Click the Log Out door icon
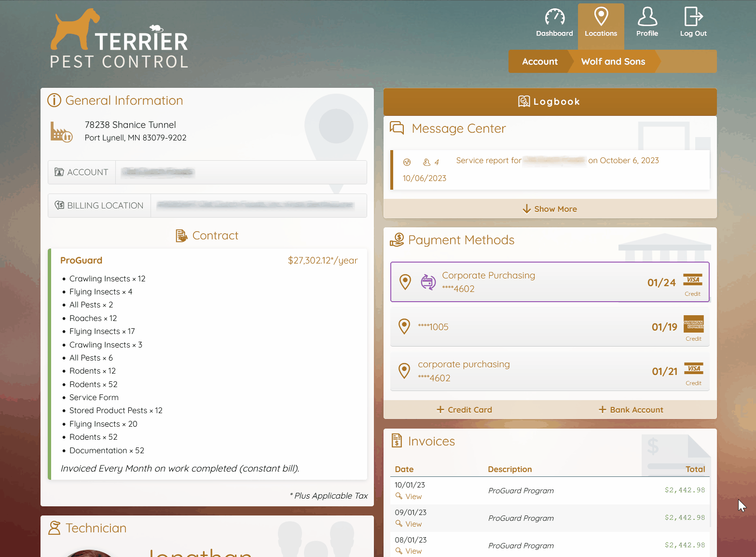Screen dimensions: 756x557 click(693, 16)
